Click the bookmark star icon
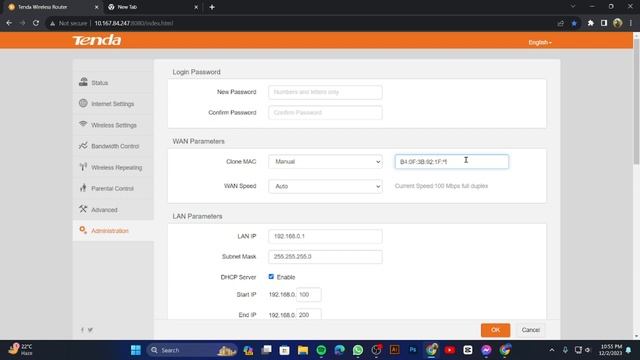640x360 pixels. coord(574,23)
